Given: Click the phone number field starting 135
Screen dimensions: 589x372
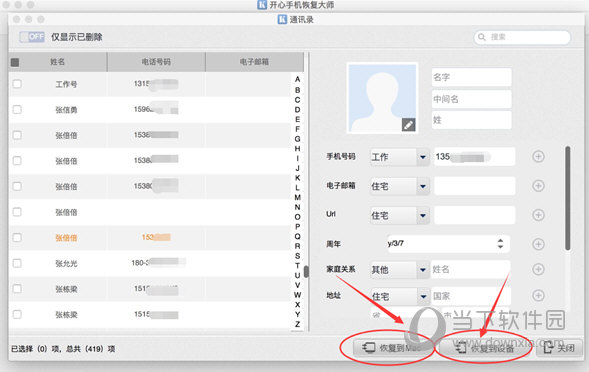Looking at the screenshot, I should [474, 157].
